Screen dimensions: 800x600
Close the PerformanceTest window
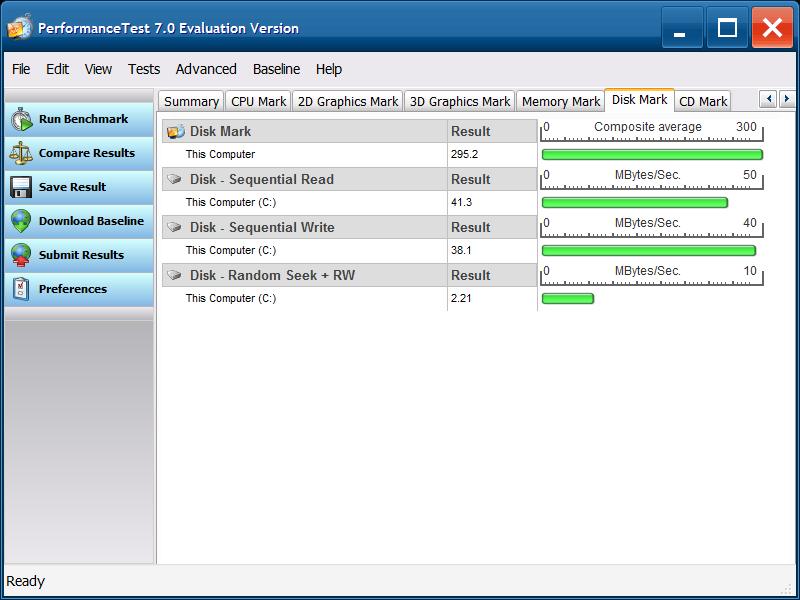click(772, 28)
